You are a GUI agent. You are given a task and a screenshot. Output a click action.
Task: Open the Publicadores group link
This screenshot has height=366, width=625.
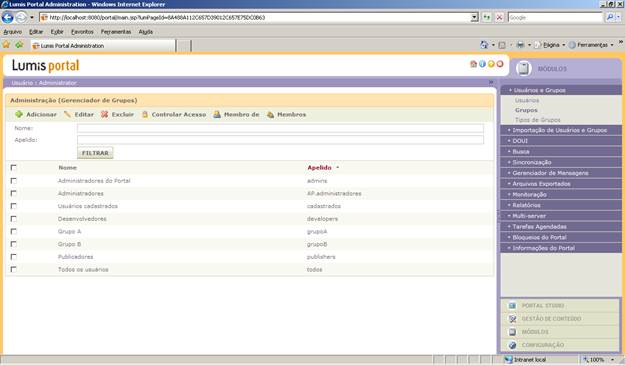pyautogui.click(x=75, y=257)
